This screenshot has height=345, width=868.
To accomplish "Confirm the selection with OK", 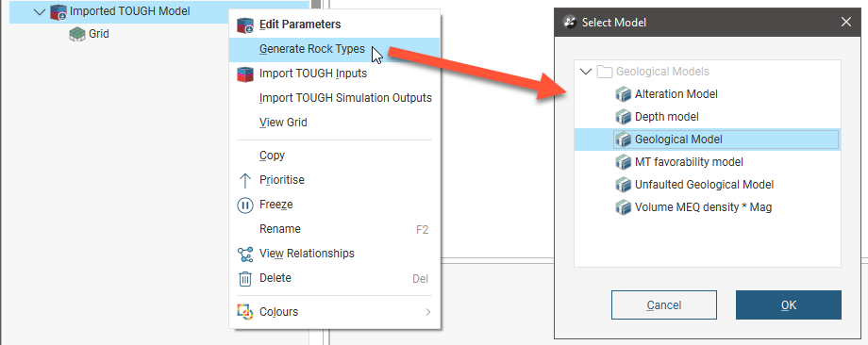I will coord(789,305).
